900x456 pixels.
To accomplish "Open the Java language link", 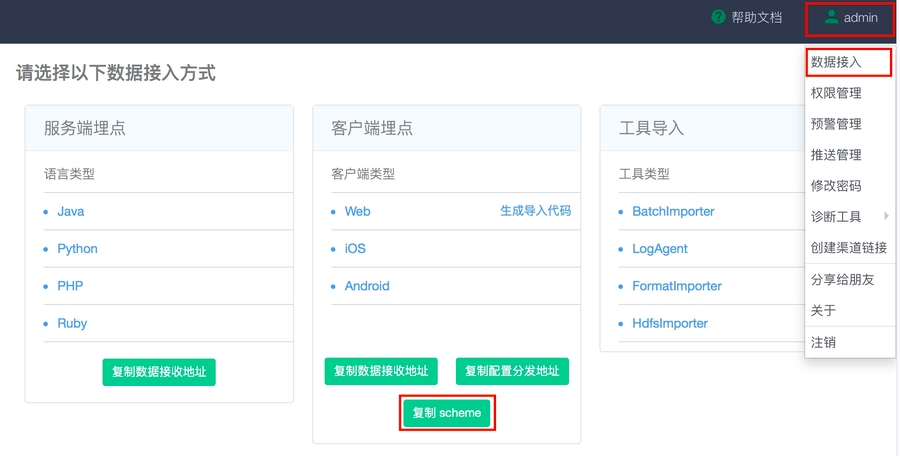I will 70,211.
